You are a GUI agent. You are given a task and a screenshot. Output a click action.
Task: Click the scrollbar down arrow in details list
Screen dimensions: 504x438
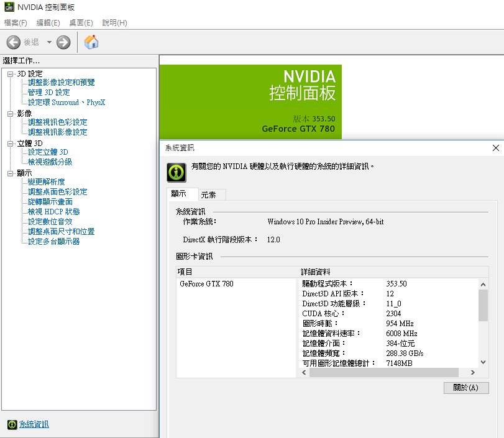(482, 363)
